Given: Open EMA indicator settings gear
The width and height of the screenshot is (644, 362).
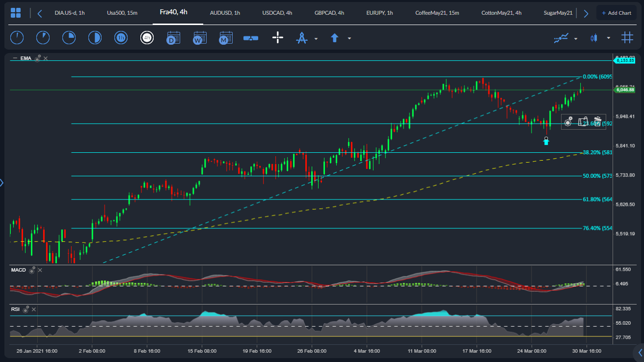Looking at the screenshot, I should tap(37, 58).
